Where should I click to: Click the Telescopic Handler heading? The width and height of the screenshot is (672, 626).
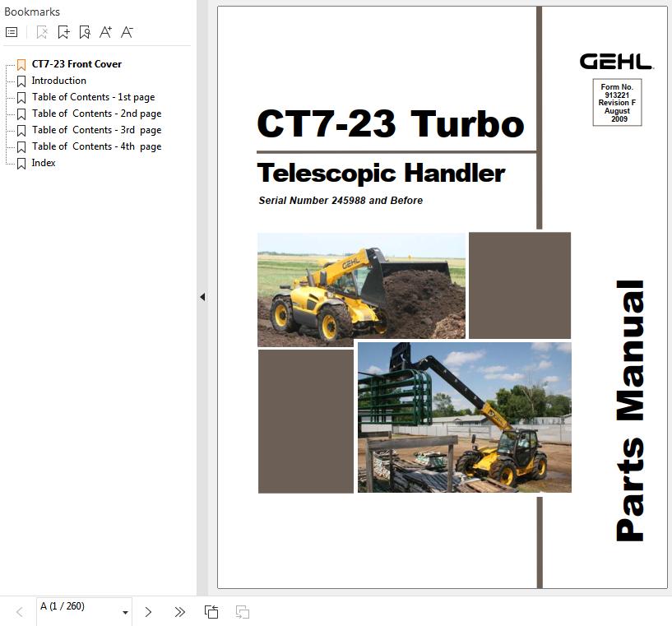click(x=381, y=173)
